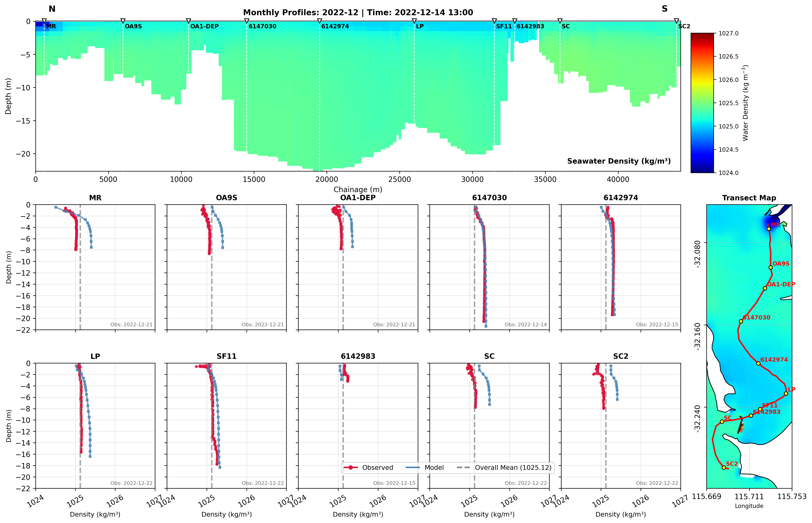The height and width of the screenshot is (523, 812).
Task: Click the yellow MR dot on transect map
Action: [x=769, y=229]
